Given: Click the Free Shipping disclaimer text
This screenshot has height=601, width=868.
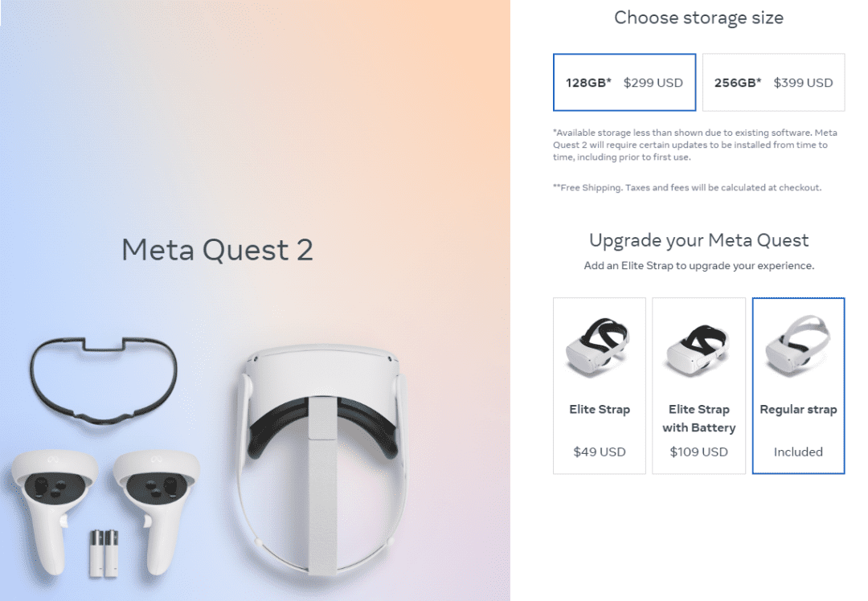Looking at the screenshot, I should click(x=687, y=187).
